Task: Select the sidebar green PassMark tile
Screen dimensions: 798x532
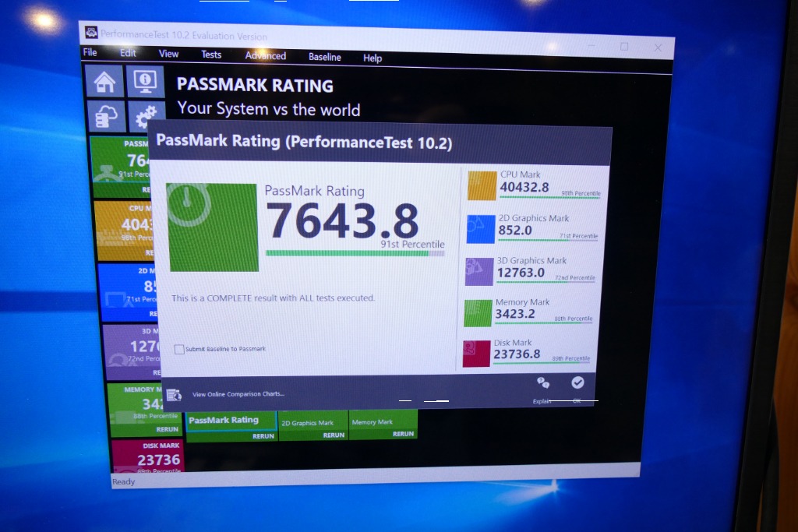Action: click(121, 167)
